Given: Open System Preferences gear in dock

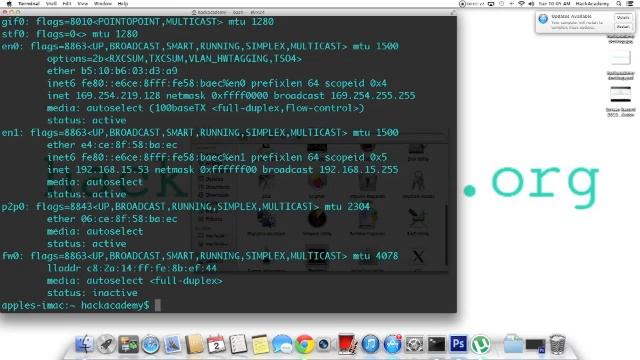Looking at the screenshot, I should pyautogui.click(x=414, y=344).
